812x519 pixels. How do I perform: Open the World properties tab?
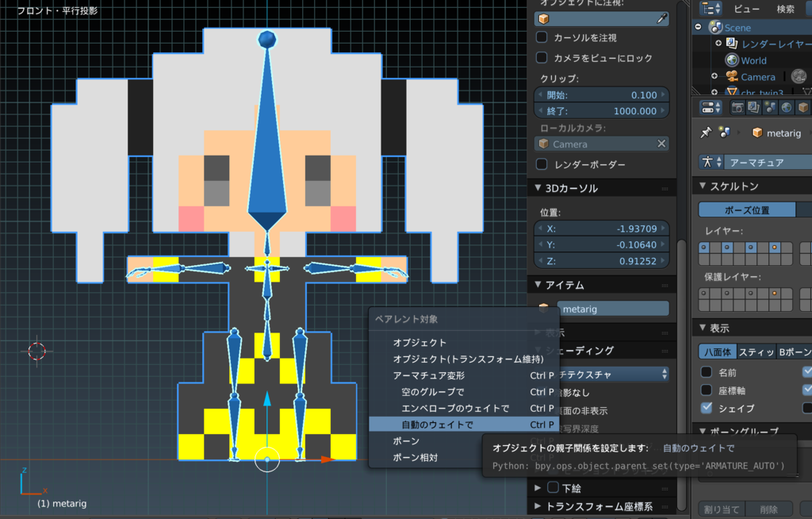[787, 107]
